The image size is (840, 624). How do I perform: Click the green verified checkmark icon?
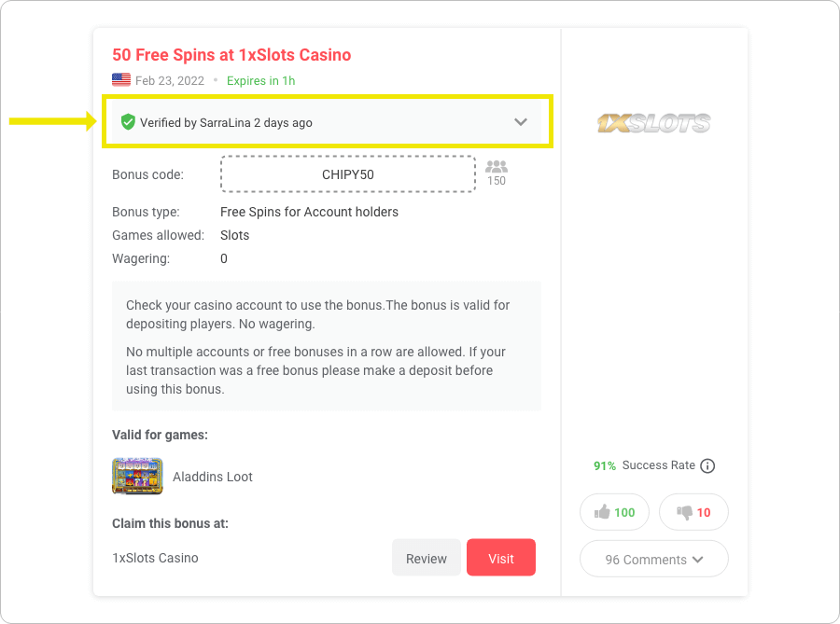pyautogui.click(x=128, y=121)
